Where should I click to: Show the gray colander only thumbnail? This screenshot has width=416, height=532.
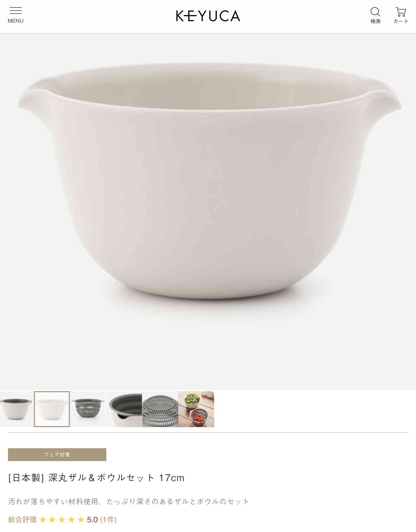[88, 409]
